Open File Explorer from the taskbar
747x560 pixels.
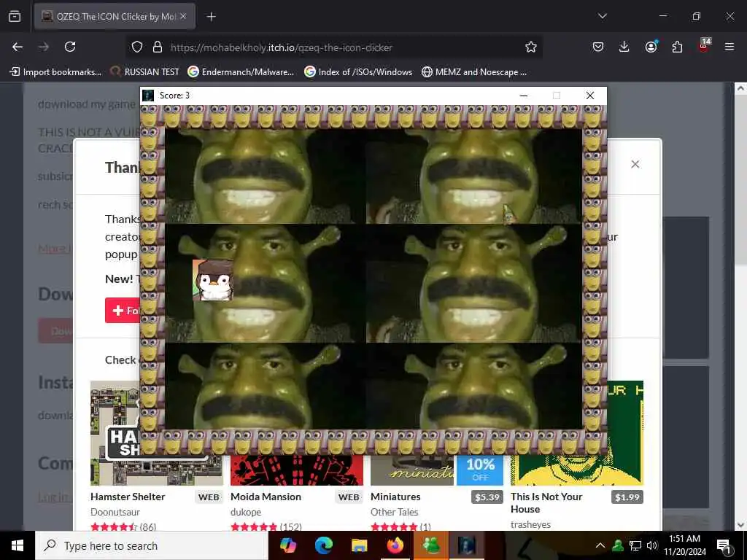point(359,545)
